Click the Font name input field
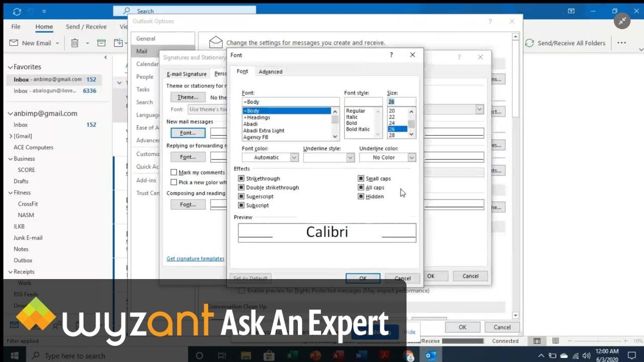The height and width of the screenshot is (362, 644). click(290, 102)
